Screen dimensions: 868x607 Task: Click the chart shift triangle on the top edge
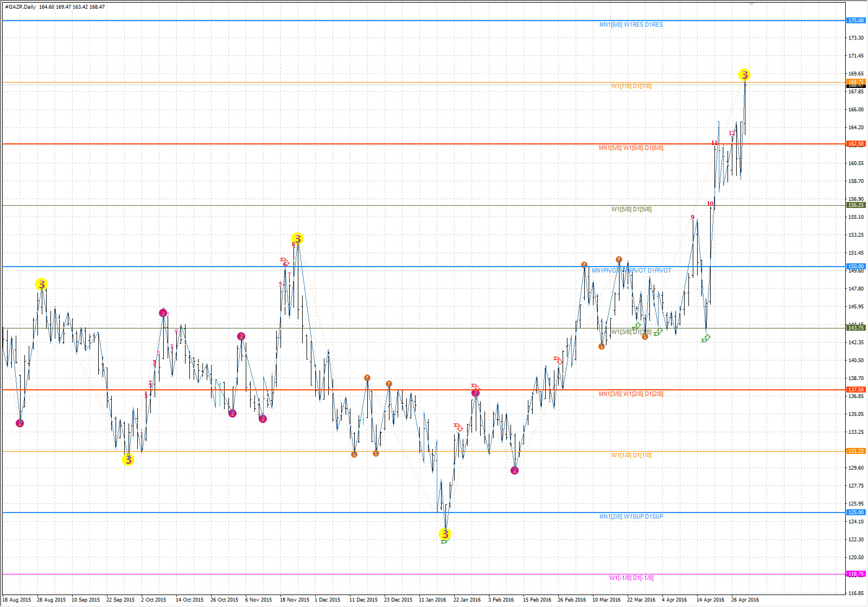751,4
